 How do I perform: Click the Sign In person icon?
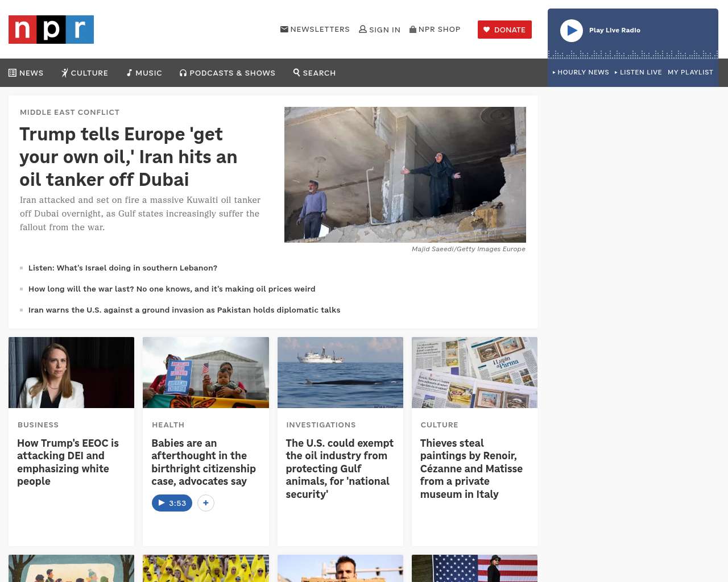click(x=363, y=29)
